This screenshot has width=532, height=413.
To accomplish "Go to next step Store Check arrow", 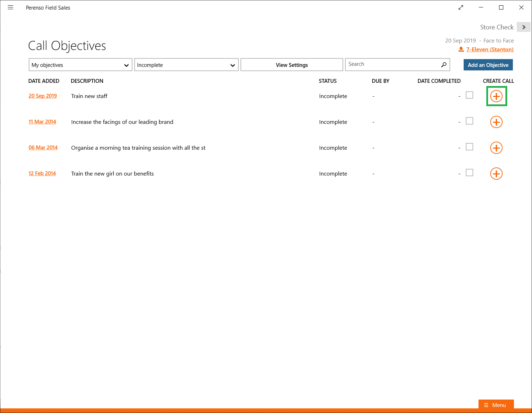I will point(523,27).
